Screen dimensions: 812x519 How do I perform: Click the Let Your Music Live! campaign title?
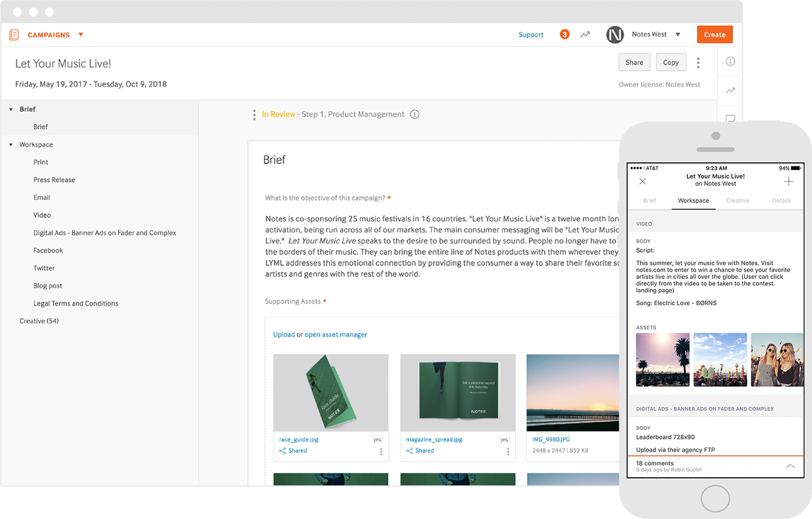pyautogui.click(x=63, y=64)
